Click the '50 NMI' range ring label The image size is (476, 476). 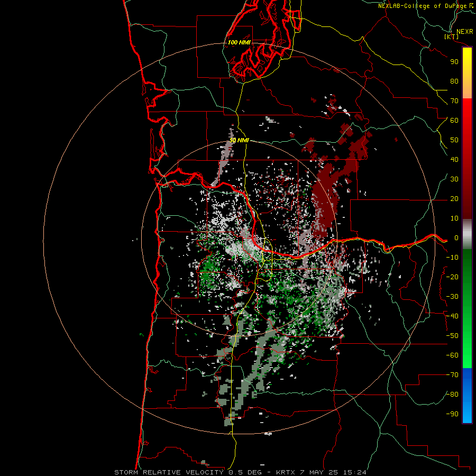coord(239,140)
